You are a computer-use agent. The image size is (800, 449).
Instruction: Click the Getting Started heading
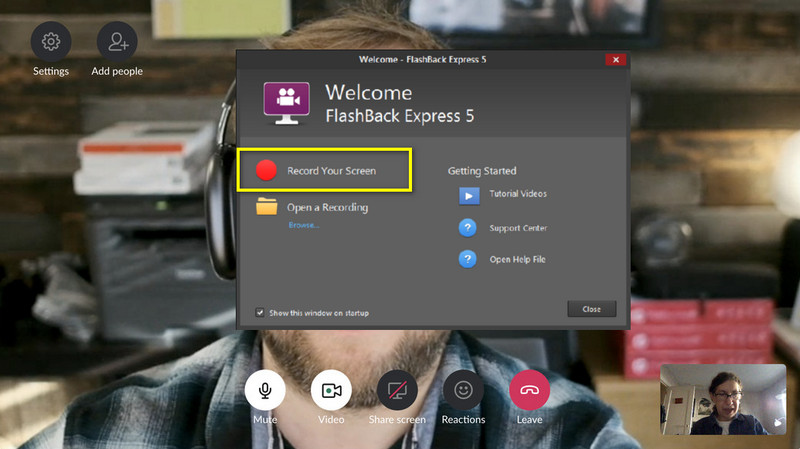tap(482, 171)
